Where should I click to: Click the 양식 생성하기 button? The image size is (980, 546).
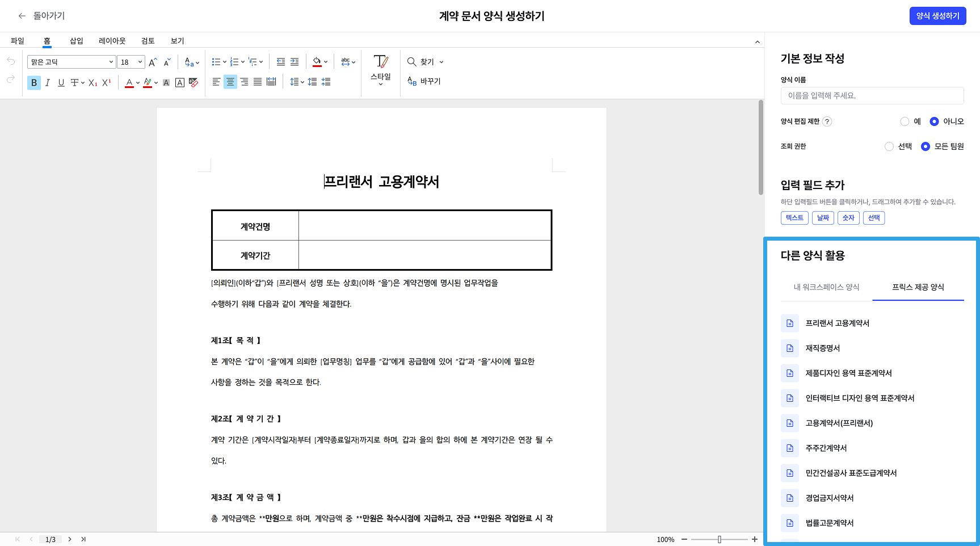pos(937,16)
